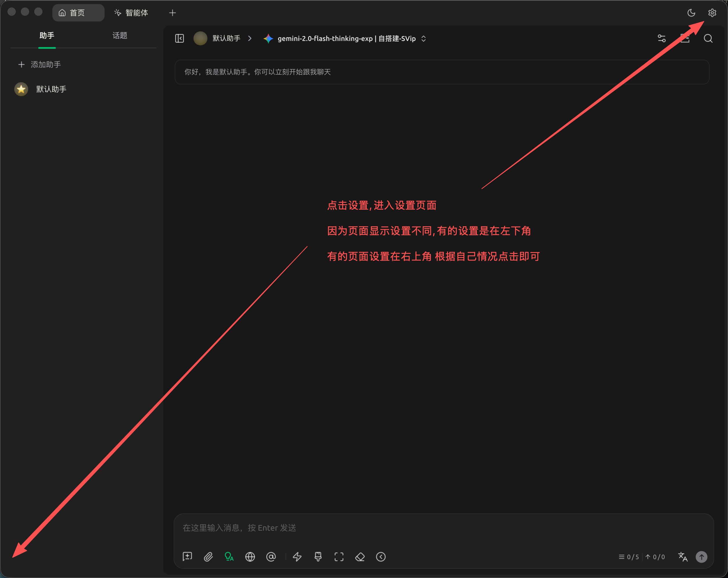Open the search messages magnifier
This screenshot has height=578, width=728.
pyautogui.click(x=708, y=39)
